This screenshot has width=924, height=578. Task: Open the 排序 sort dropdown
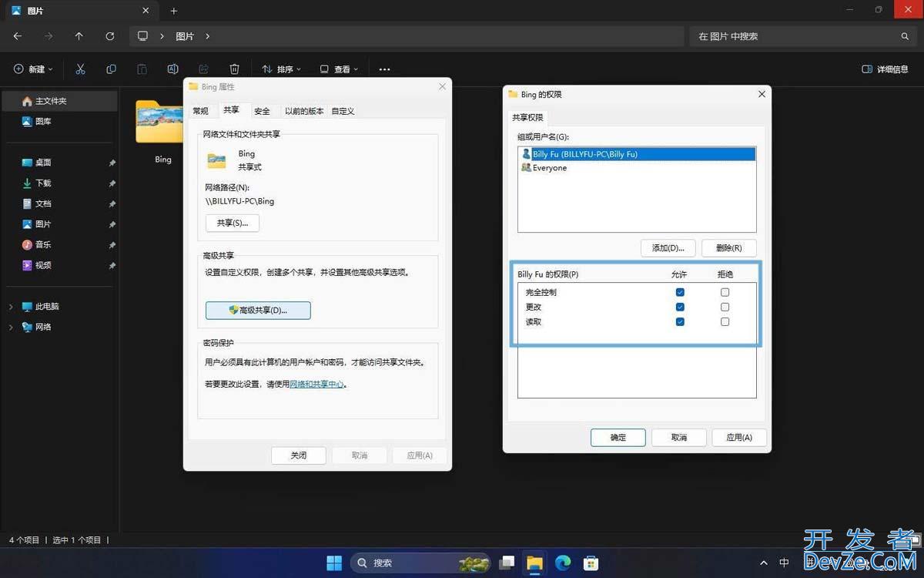pyautogui.click(x=281, y=69)
